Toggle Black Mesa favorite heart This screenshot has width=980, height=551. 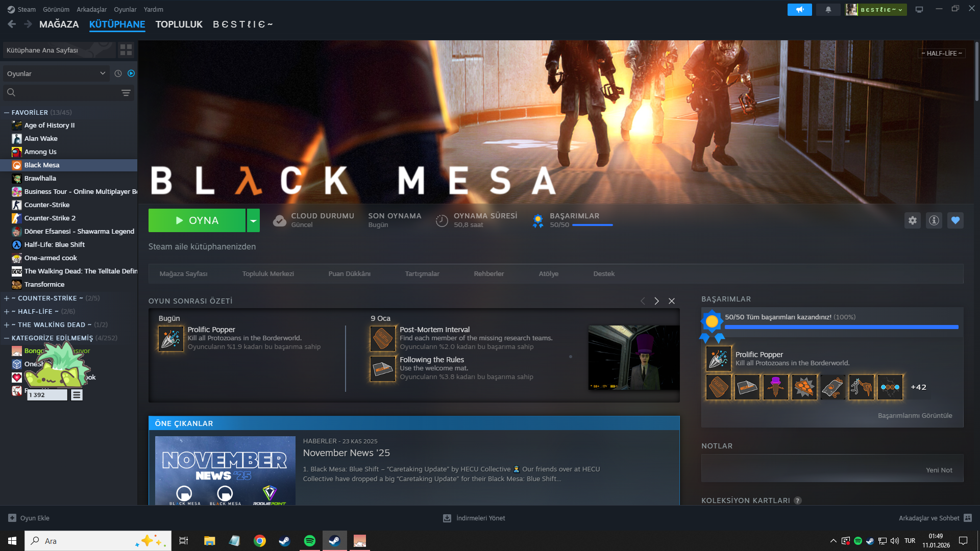click(x=955, y=220)
